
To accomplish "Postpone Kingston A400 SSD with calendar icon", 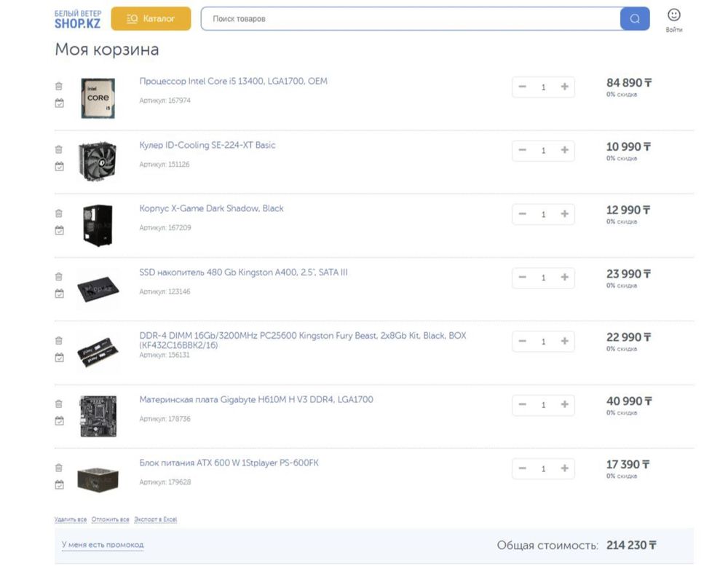I will 60,294.
